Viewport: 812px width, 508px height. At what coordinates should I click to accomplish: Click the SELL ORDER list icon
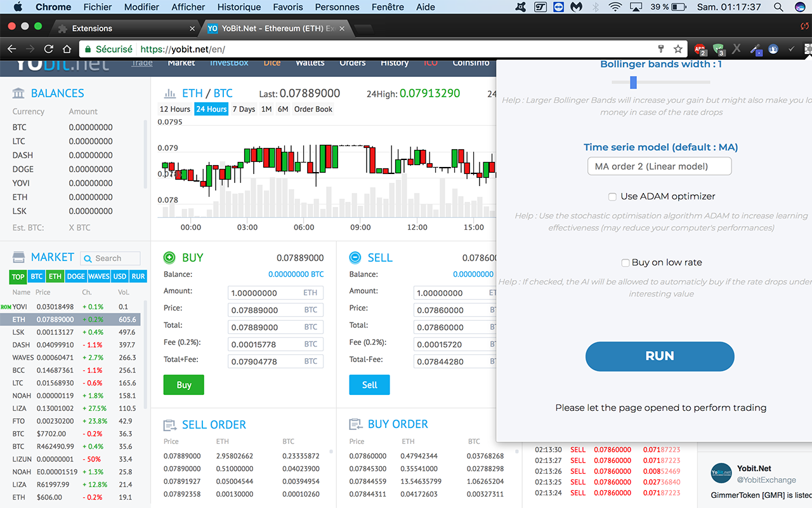pyautogui.click(x=169, y=425)
